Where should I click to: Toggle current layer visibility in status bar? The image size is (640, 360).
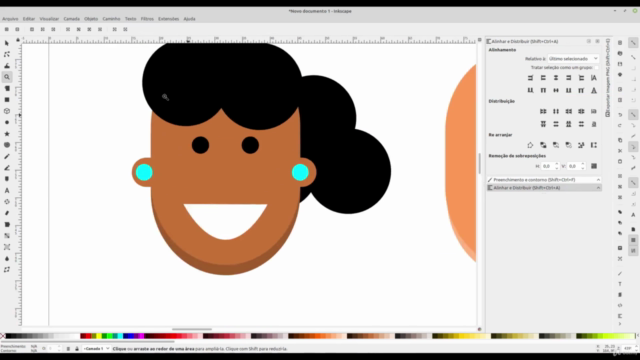68,349
